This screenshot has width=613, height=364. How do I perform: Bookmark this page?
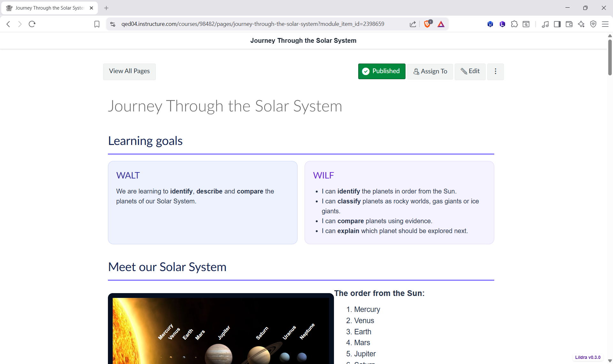97,24
